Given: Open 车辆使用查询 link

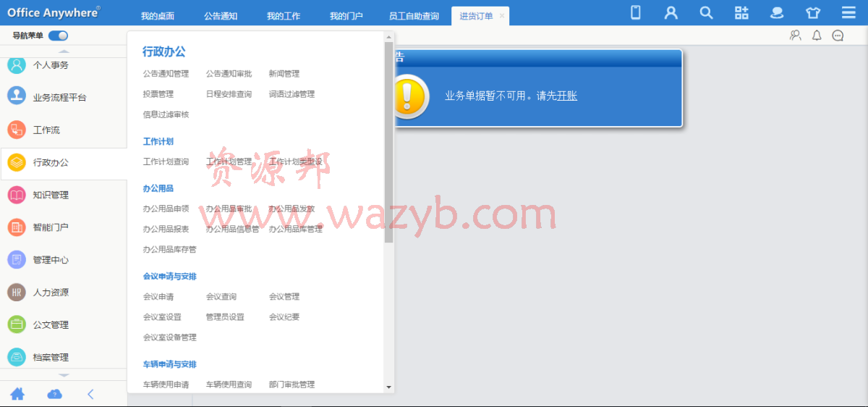Looking at the screenshot, I should tap(229, 385).
